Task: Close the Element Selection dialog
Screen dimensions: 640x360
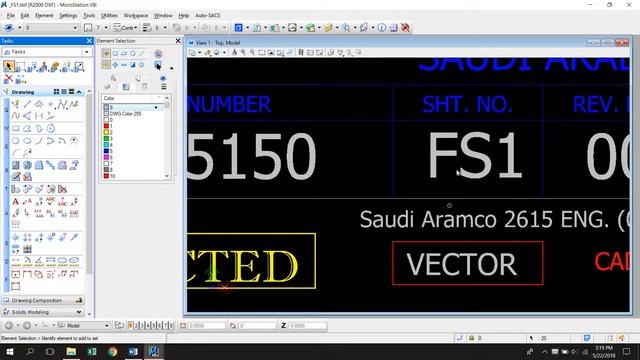Action: (x=178, y=41)
